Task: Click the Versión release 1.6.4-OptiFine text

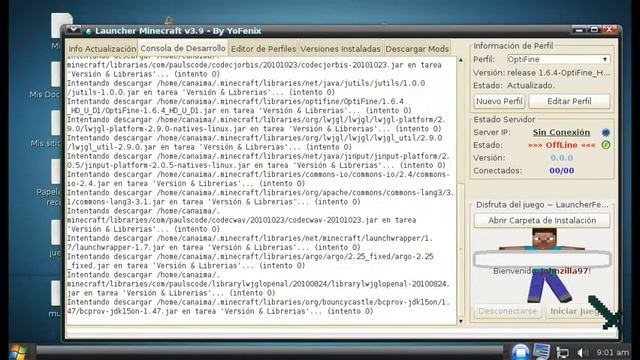Action: tap(542, 73)
